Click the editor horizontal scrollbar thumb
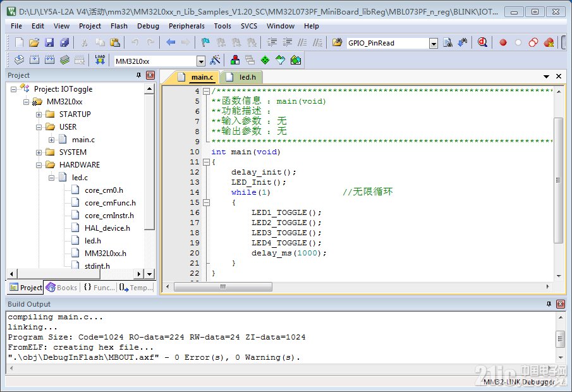Screen dimensions: 572x392 223,287
